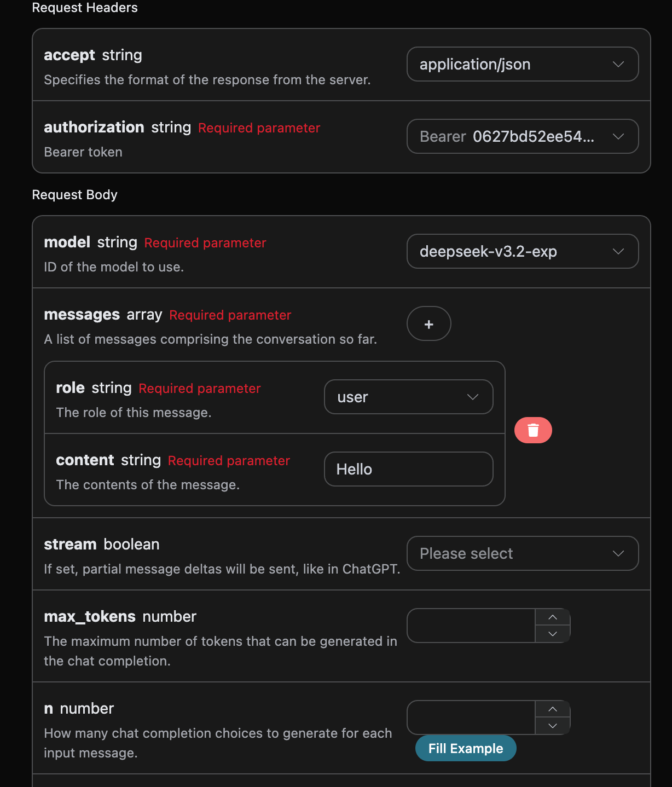Image resolution: width=672 pixels, height=787 pixels.
Task: Add a new message with plus button
Action: [x=429, y=324]
